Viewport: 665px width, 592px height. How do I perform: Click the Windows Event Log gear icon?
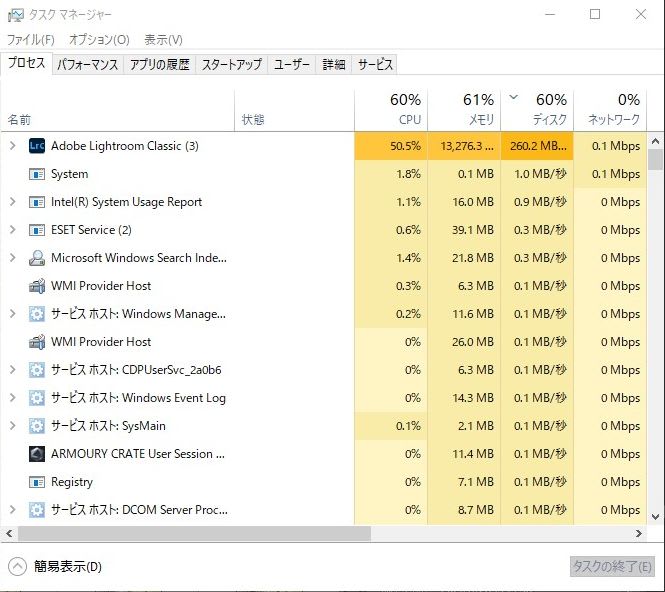click(x=37, y=398)
